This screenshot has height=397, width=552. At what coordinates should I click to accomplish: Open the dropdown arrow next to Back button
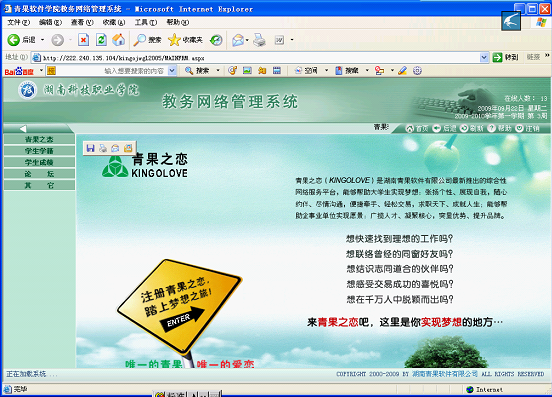[x=42, y=40]
